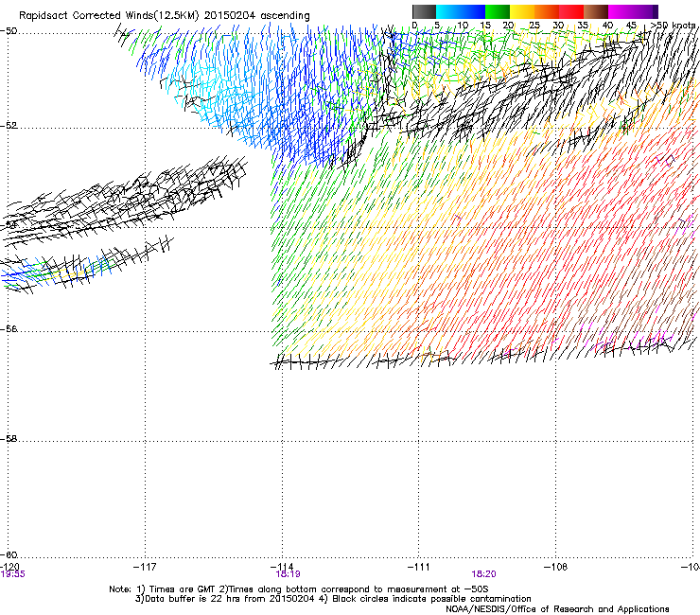
Task: Click the red 30-35 knots legend swatch
Action: 571,11
